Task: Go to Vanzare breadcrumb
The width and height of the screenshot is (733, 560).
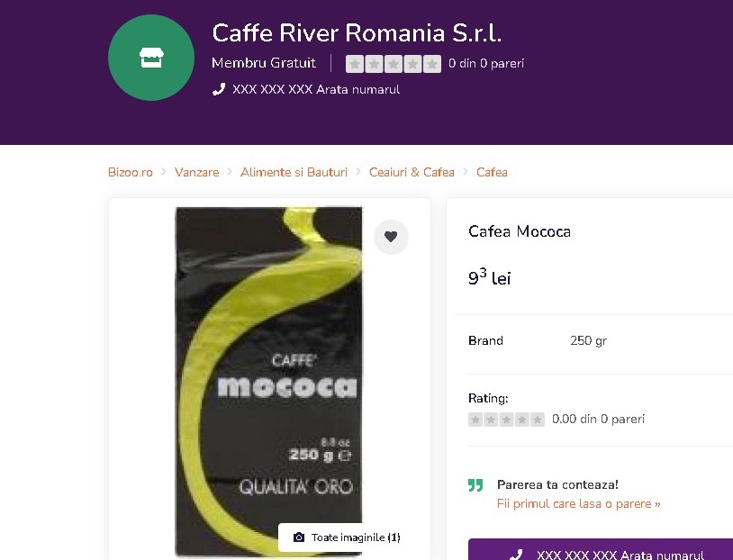Action: [x=197, y=172]
